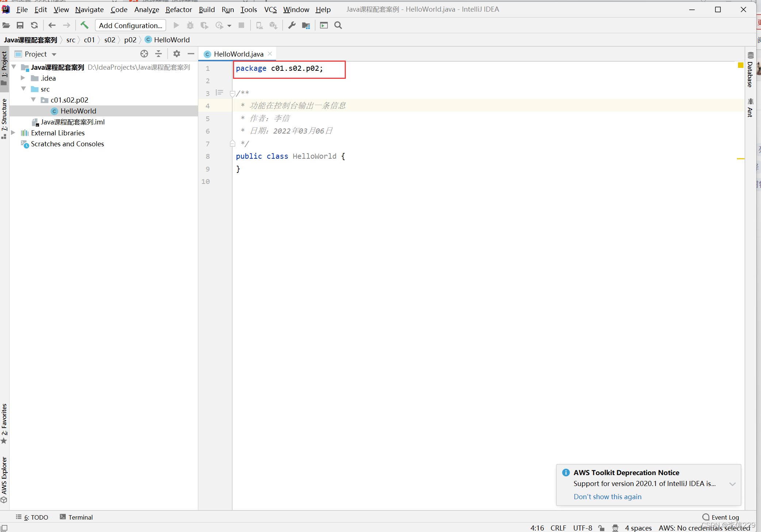Click the Build project hammer icon
This screenshot has width=761, height=532.
(84, 25)
